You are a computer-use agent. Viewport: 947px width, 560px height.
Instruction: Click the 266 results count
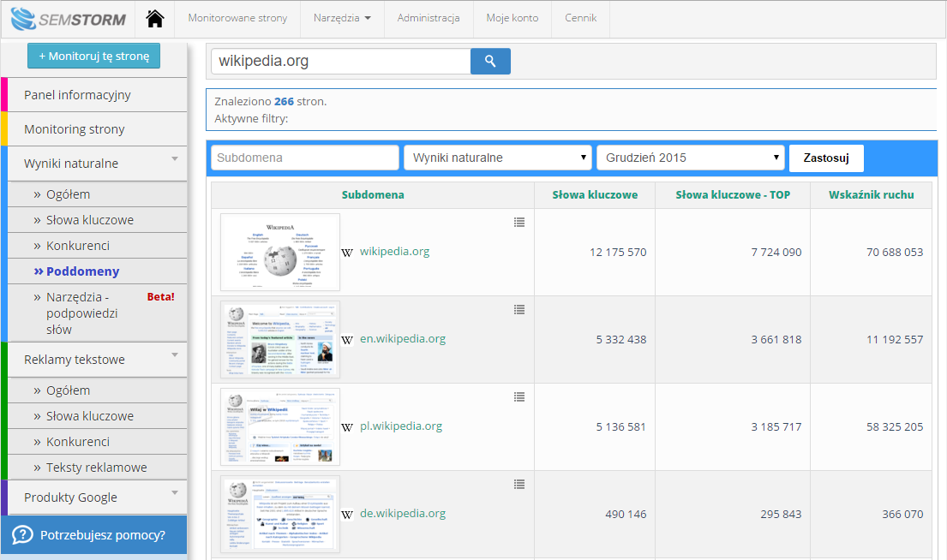coord(284,101)
